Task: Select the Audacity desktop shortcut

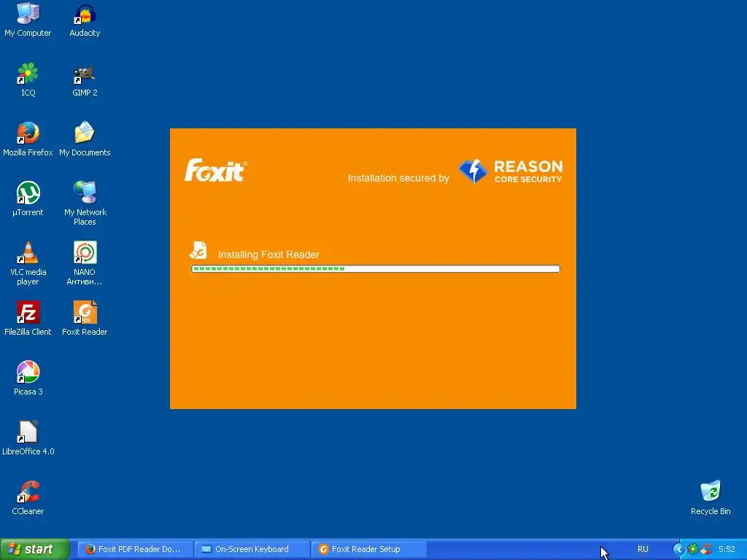Action: tap(85, 20)
